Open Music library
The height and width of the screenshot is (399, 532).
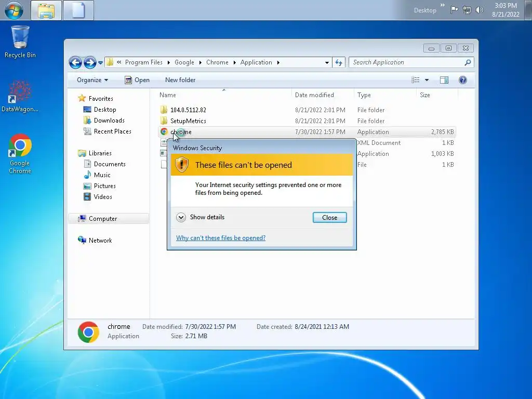(x=102, y=175)
